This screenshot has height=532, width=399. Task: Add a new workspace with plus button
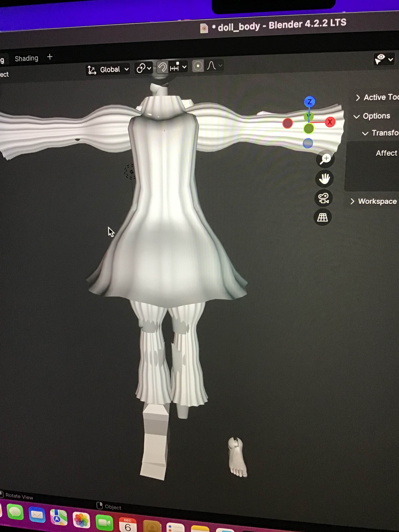50,57
